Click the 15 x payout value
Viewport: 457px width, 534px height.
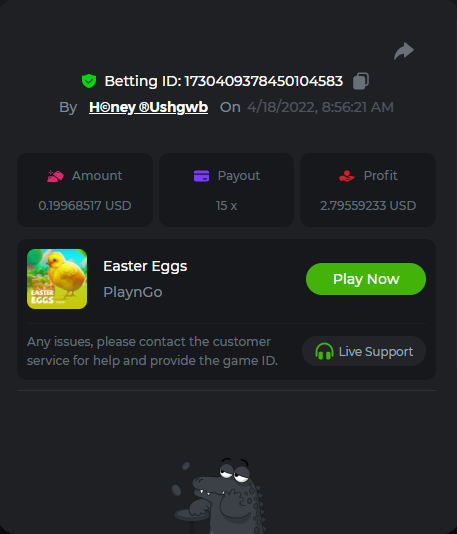click(x=226, y=206)
